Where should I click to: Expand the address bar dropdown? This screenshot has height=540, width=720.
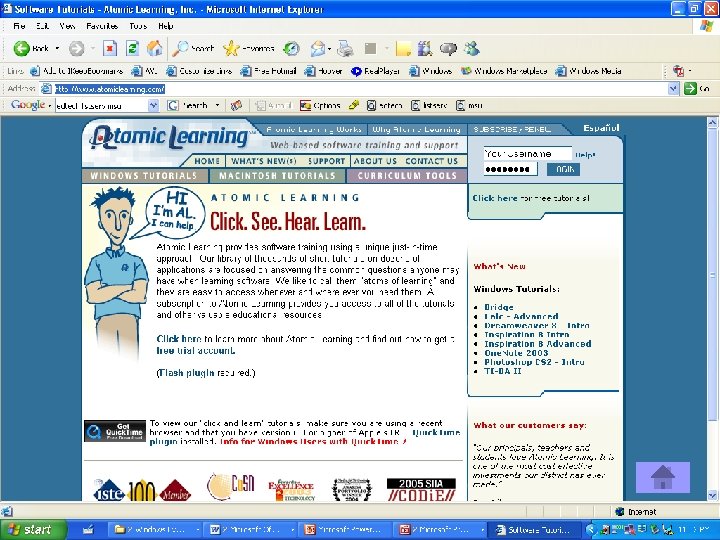673,89
